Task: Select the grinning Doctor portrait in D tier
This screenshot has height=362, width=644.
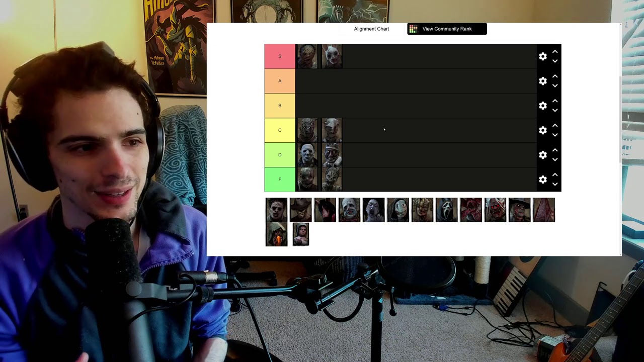Action: (332, 155)
